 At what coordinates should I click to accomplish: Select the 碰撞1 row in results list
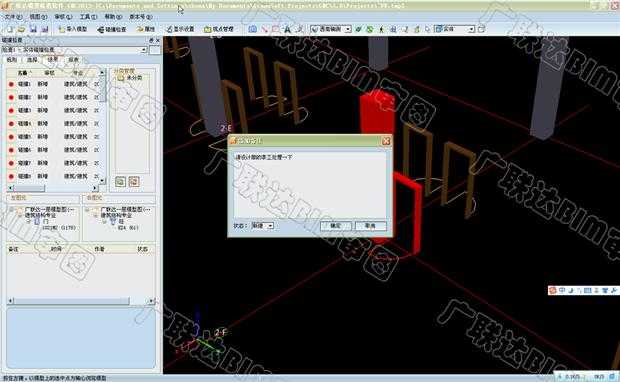tap(53, 84)
